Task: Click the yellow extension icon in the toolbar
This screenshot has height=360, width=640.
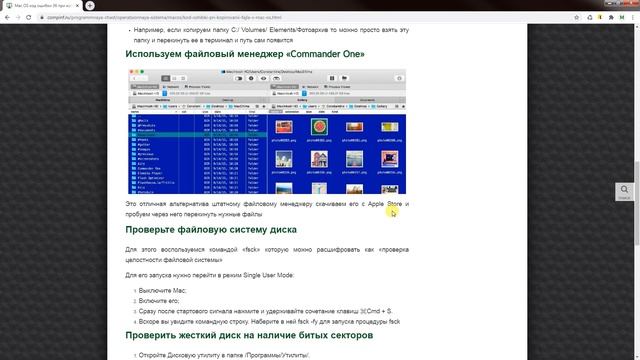Action: point(600,18)
